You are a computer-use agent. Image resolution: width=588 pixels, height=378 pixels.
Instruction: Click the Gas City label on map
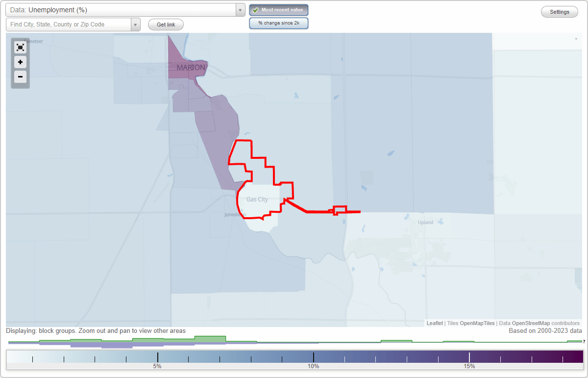coord(257,200)
